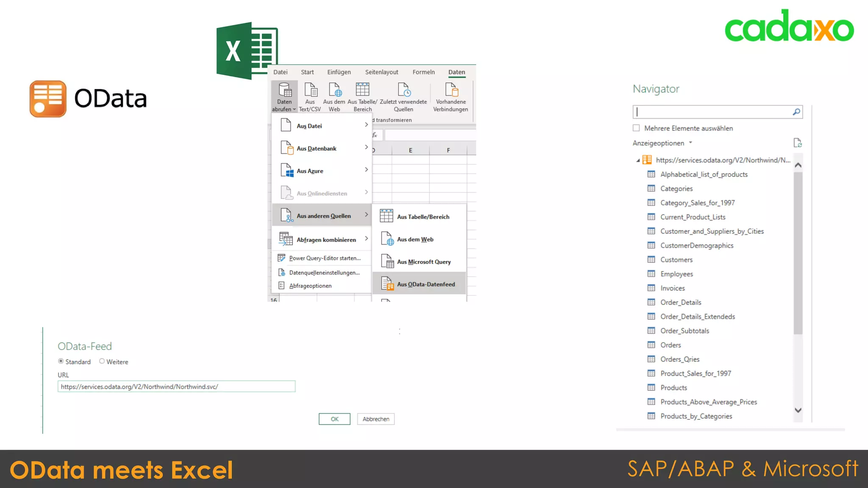Screen dimensions: 868x488
Task: Expand the Aus Datei submenu
Action: [x=322, y=126]
